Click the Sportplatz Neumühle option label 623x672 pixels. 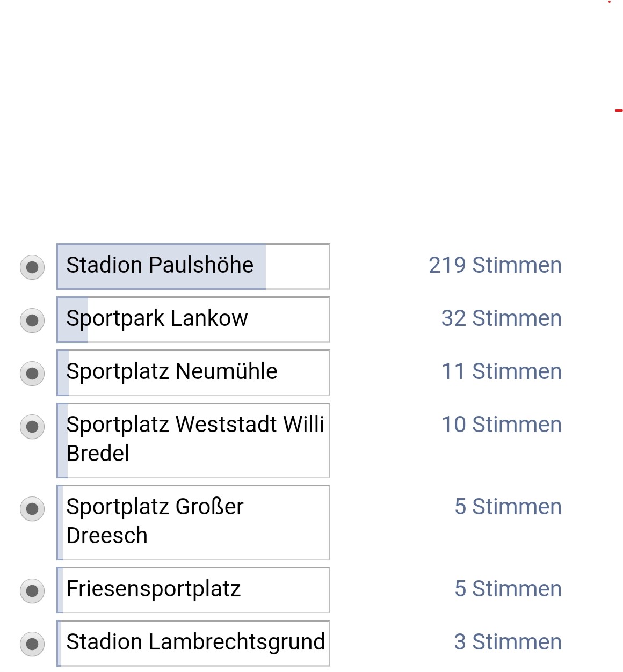pos(171,371)
